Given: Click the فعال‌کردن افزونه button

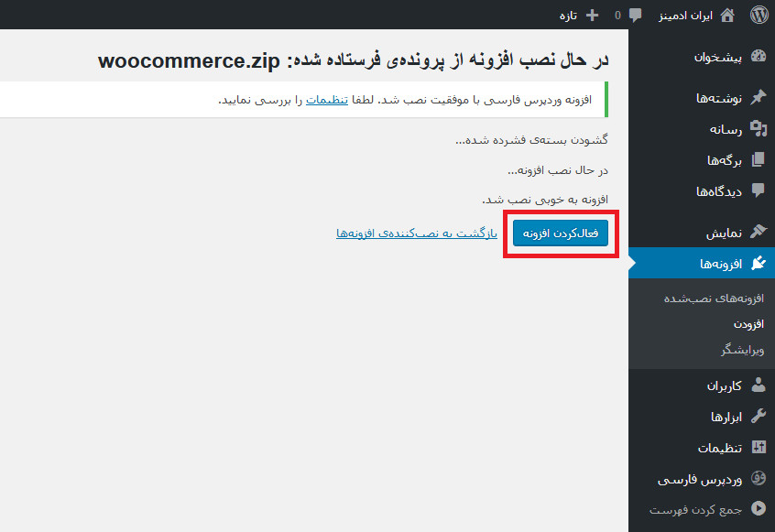Looking at the screenshot, I should (561, 233).
